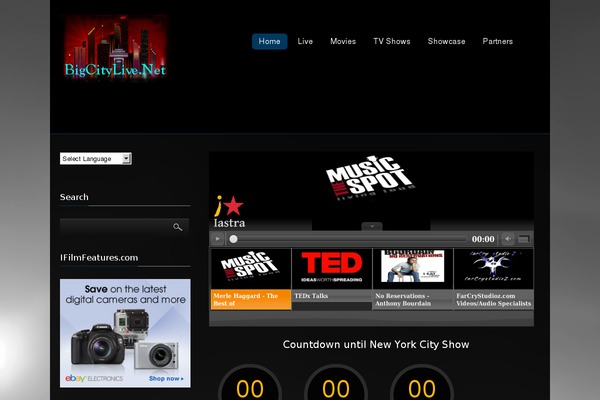
Task: Open No Reservations - Anthony Bourdain title
Action: 403,300
